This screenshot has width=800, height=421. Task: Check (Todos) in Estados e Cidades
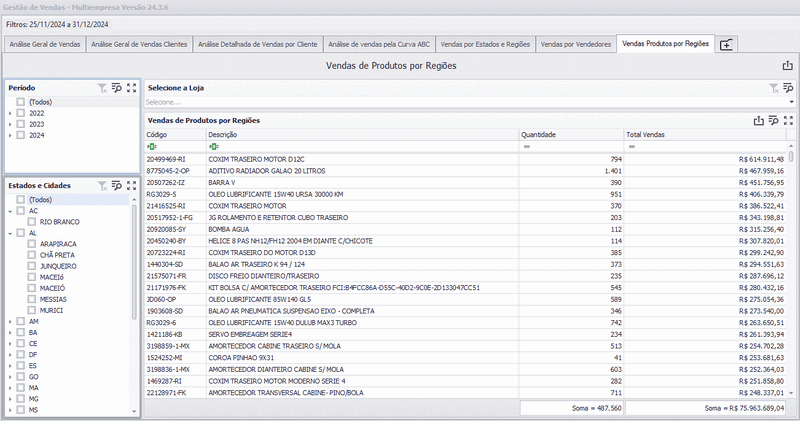click(x=20, y=200)
